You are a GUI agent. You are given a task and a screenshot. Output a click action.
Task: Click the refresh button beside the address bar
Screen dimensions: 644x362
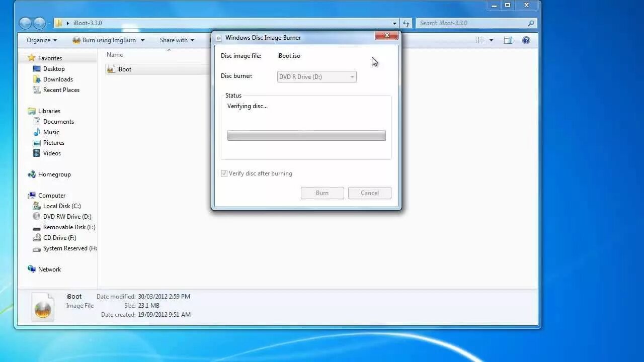(x=407, y=23)
